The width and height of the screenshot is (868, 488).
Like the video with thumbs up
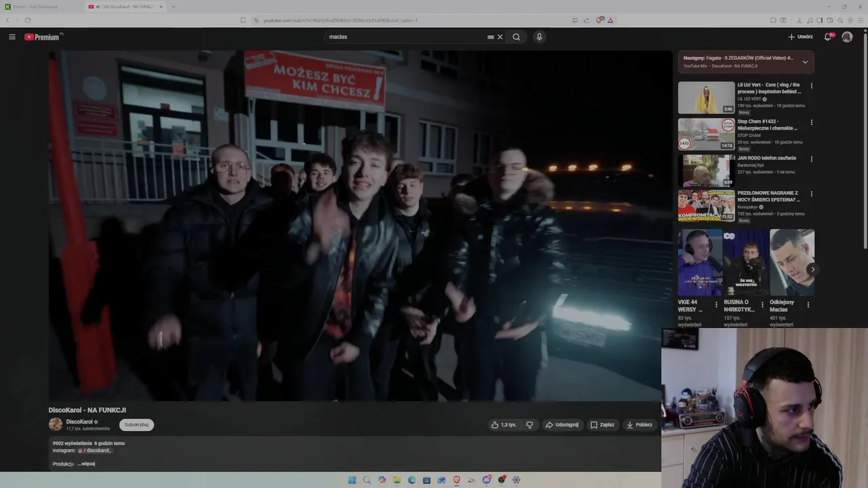tap(504, 425)
